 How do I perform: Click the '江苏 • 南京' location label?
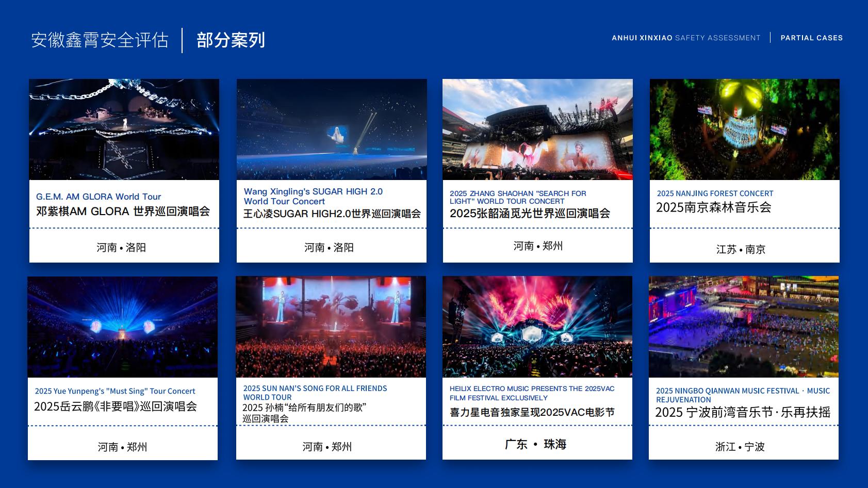[741, 250]
